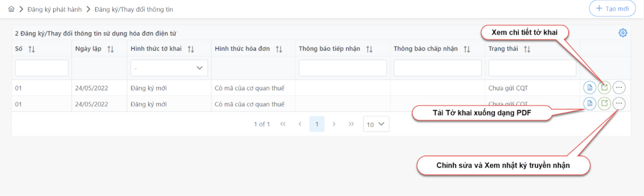Sort by the Số column
Viewport: 644px width, 196px height.
32,49
